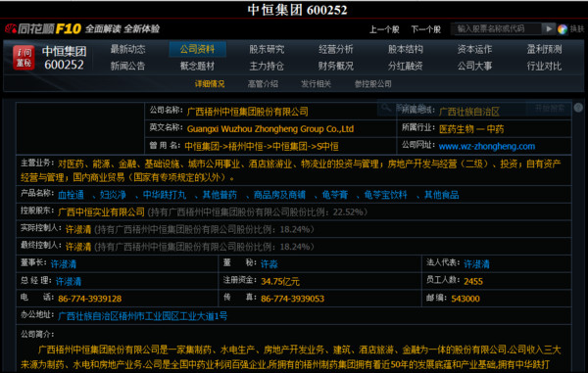This screenshot has width=588, height=373.
Task: Click the fax number 86-774-3939053
Action: (x=292, y=299)
